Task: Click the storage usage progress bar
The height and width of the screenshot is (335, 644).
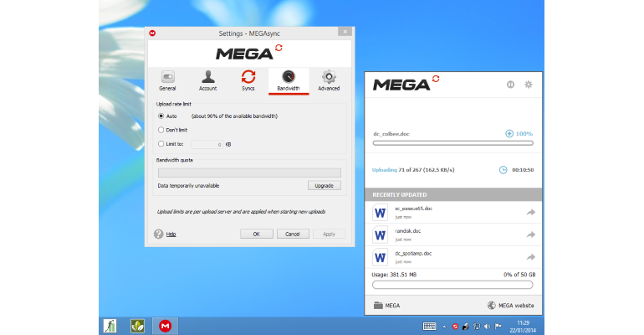Action: [x=452, y=285]
